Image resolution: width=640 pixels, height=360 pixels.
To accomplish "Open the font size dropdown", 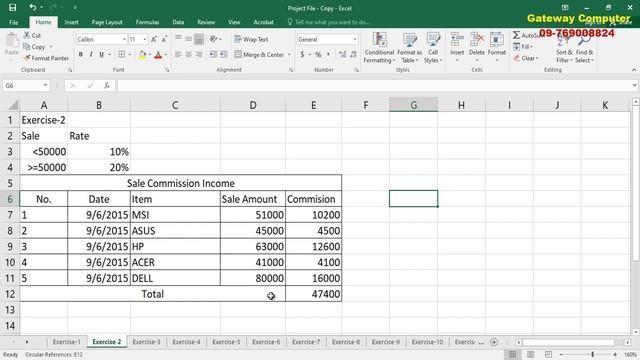I will [144, 39].
